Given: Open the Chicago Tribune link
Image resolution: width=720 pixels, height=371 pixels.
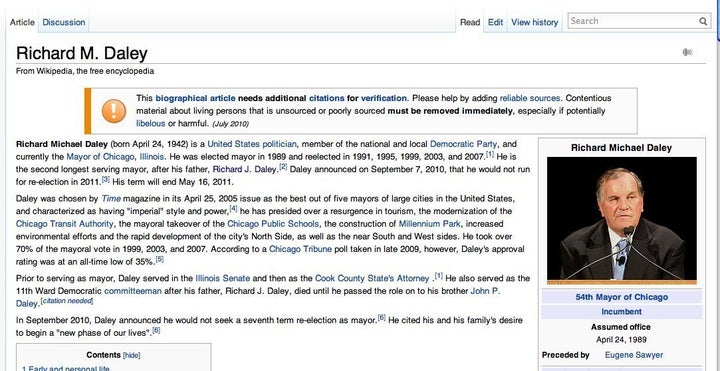Looking at the screenshot, I should click(300, 249).
